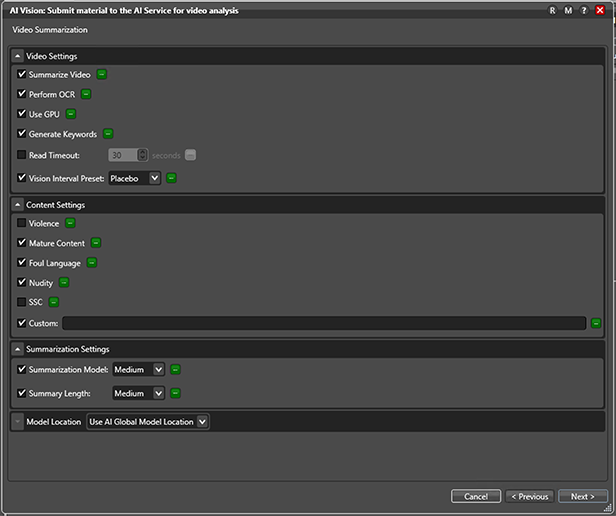Open the Summarization Model dropdown
Image resolution: width=616 pixels, height=516 pixels.
coord(138,369)
